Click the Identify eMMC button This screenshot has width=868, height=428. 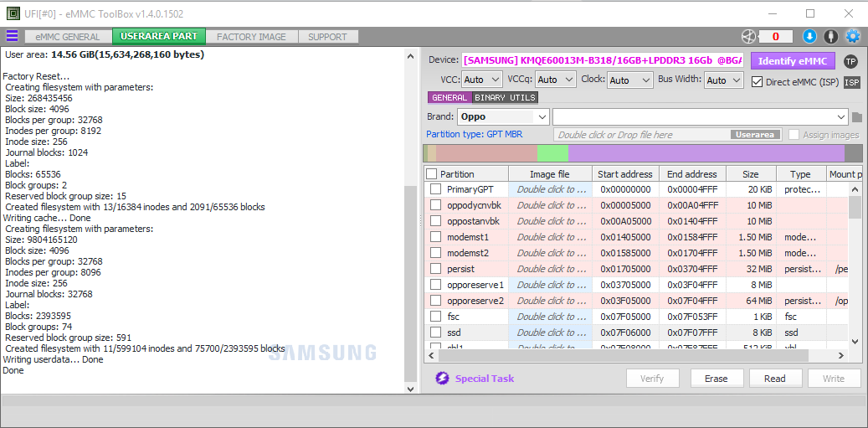point(793,61)
